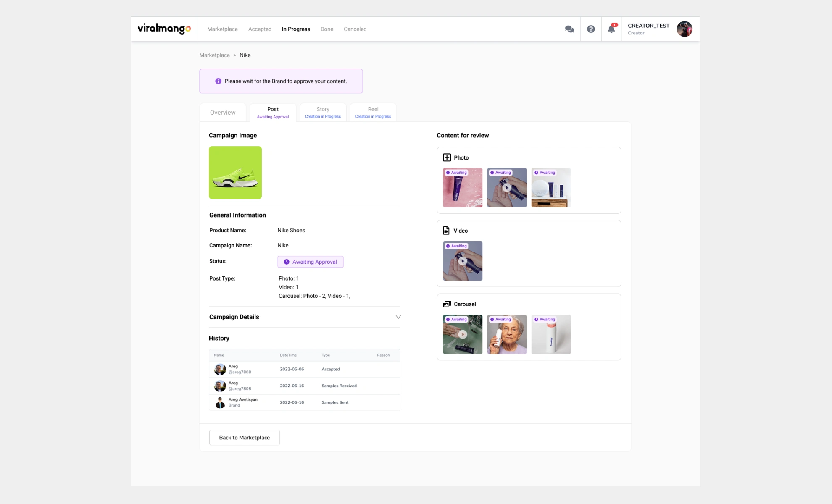Open the notifications bell
This screenshot has height=504, width=832.
611,29
